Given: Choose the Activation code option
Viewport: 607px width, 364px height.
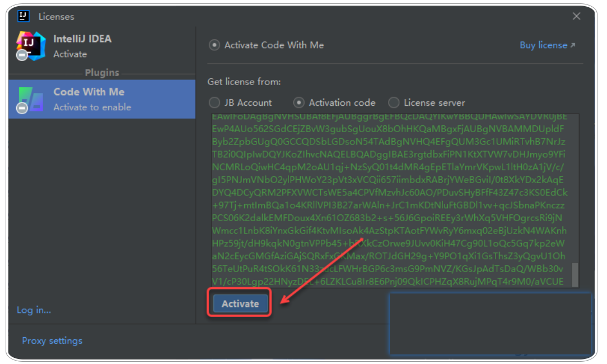Looking at the screenshot, I should pyautogui.click(x=298, y=102).
